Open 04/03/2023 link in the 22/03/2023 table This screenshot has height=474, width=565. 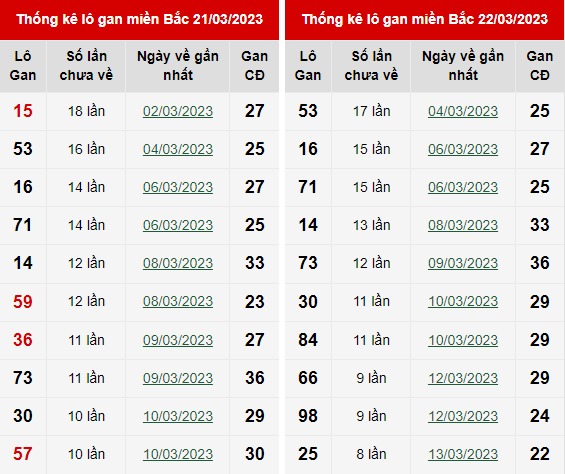click(463, 111)
